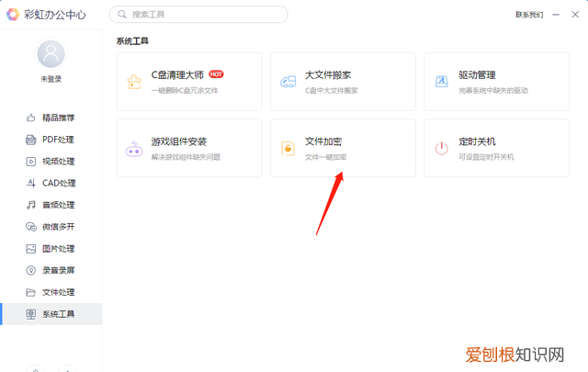588x372 pixels.
Task: Click the thumbs-up icon beside 精品推荐
Action: [x=30, y=118]
